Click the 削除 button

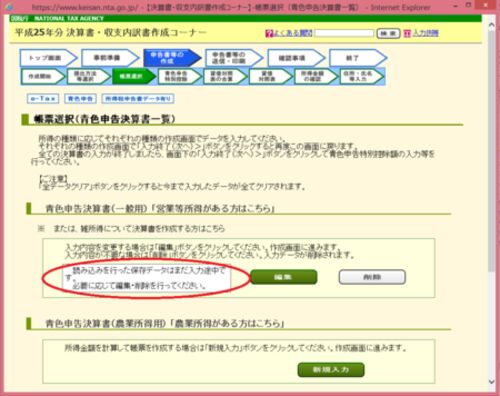pyautogui.click(x=372, y=277)
